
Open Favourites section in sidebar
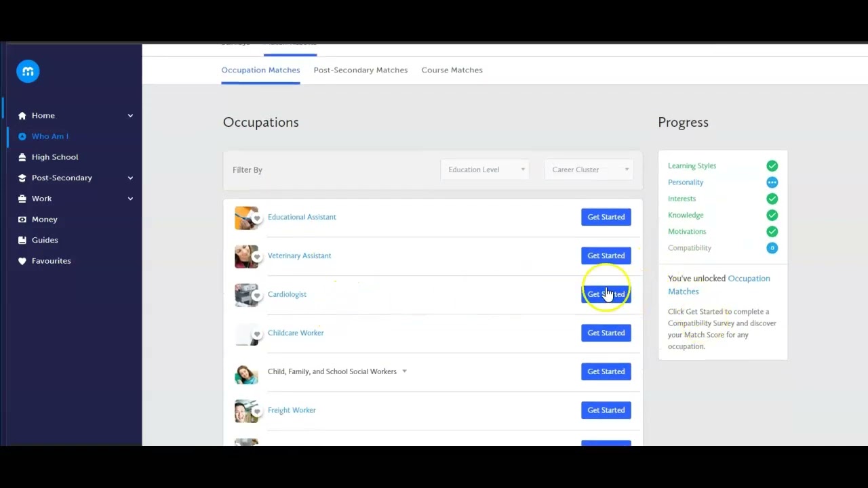51,261
